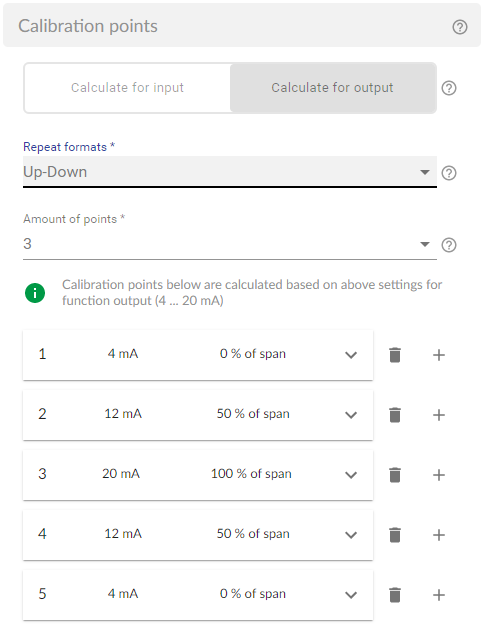This screenshot has width=489, height=629.
Task: Select Calculate for output option
Action: [333, 88]
